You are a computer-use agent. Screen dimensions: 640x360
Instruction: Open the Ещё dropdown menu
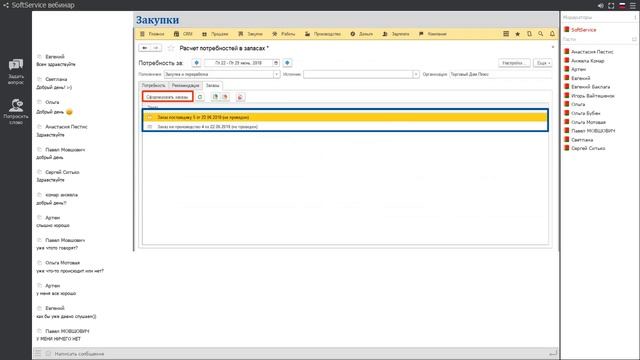point(542,63)
